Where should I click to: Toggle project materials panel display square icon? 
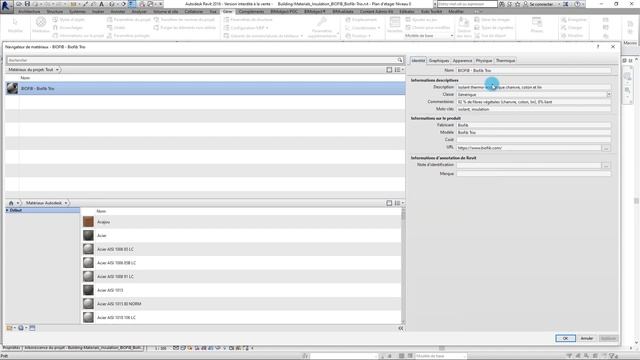[389, 70]
